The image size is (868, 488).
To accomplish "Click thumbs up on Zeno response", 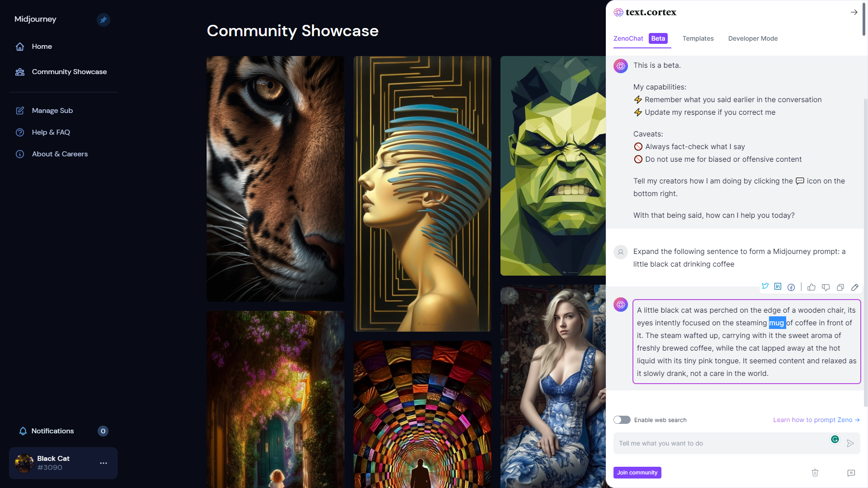I will [x=811, y=287].
